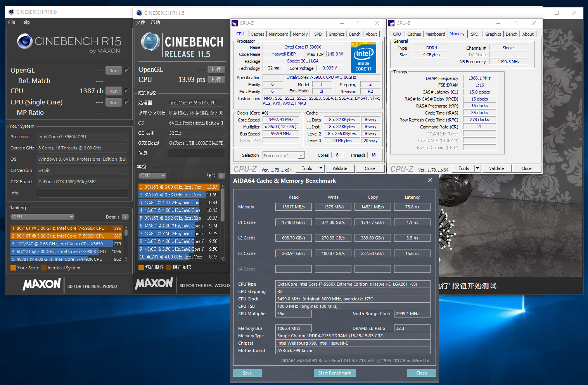
Task: Click the Info field in Cinebench R15
Action: 82,193
